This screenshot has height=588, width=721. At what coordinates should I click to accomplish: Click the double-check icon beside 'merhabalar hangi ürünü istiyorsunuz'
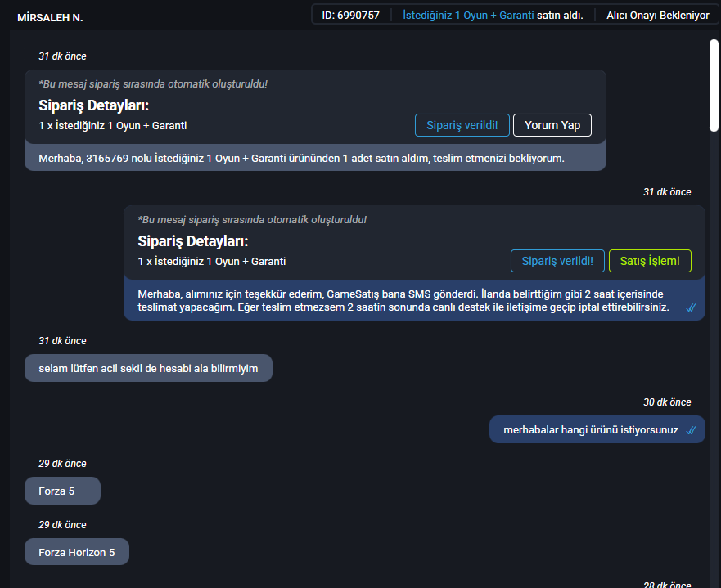[691, 430]
